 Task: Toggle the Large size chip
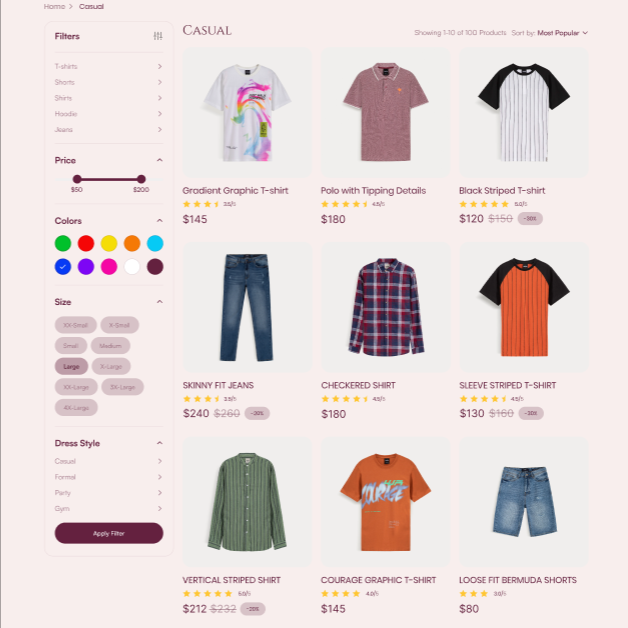tap(71, 366)
